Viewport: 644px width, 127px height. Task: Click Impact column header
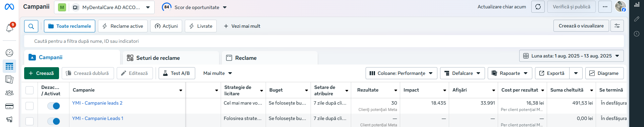coord(411,90)
